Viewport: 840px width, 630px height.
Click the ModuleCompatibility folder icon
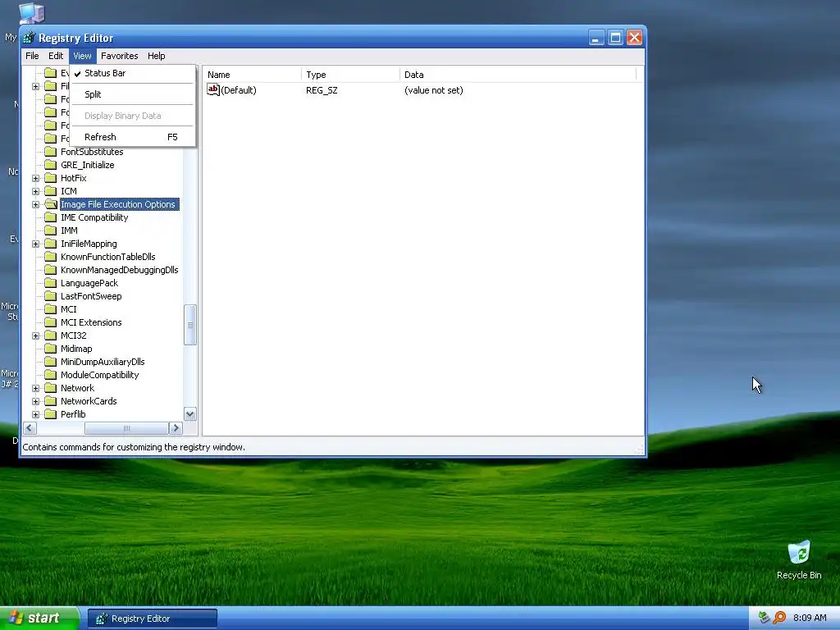pos(50,375)
